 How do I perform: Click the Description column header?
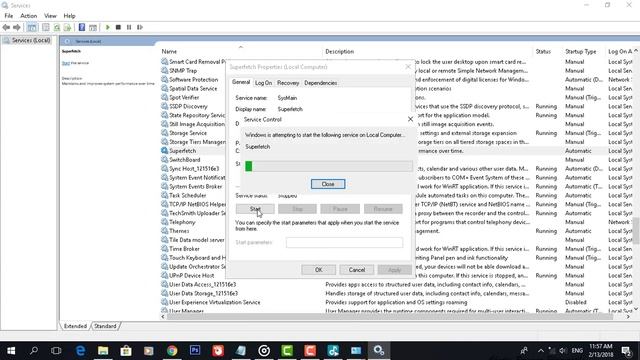tap(339, 51)
